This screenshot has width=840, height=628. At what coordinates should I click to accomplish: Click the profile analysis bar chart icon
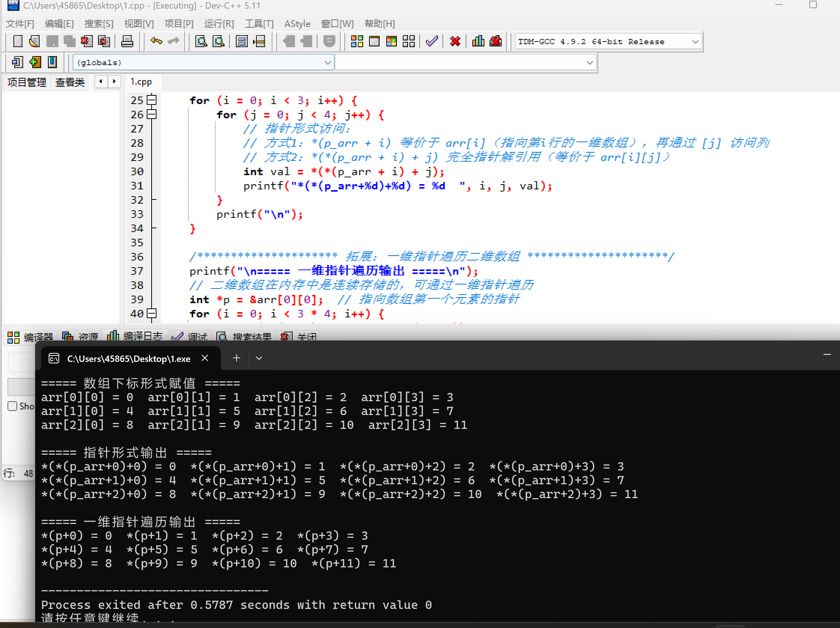478,41
